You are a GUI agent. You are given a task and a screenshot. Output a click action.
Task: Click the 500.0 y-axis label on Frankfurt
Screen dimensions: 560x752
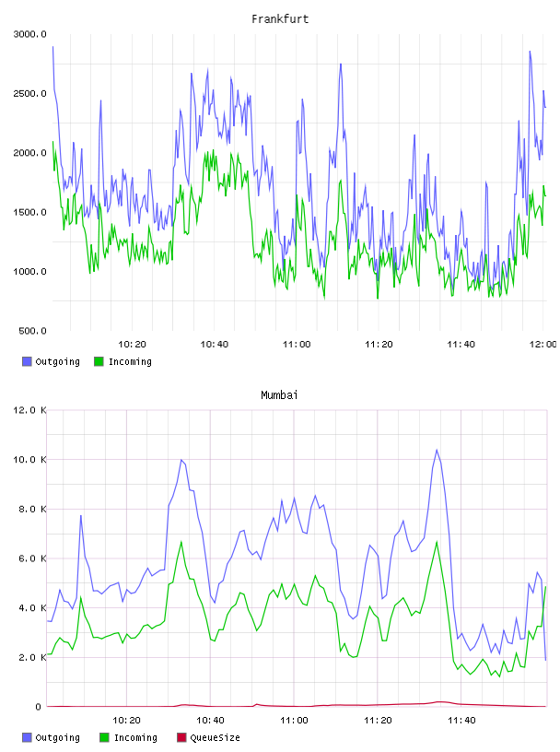pos(32,331)
